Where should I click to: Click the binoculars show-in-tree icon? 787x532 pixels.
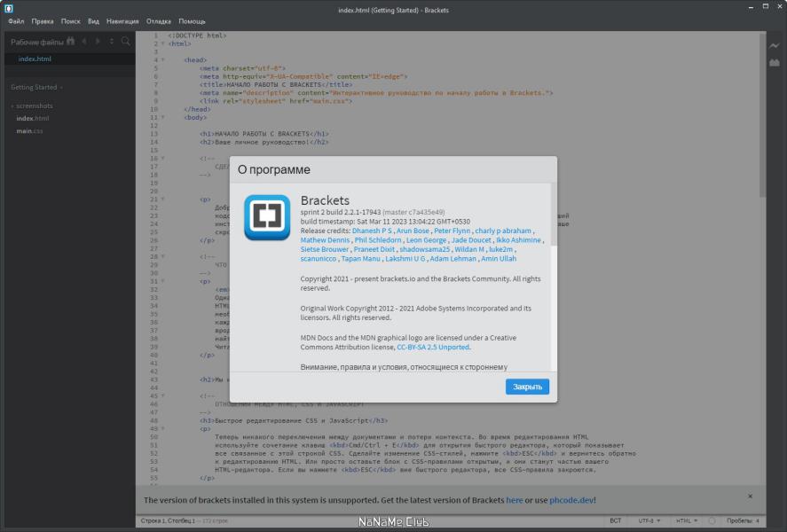coord(71,42)
